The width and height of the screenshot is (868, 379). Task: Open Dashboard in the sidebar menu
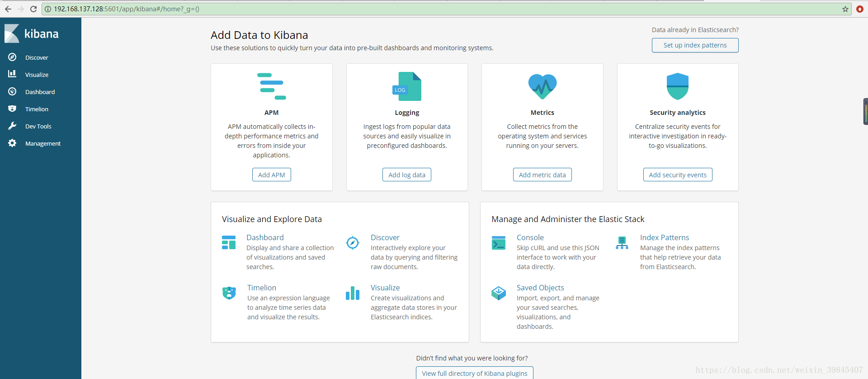coord(40,92)
